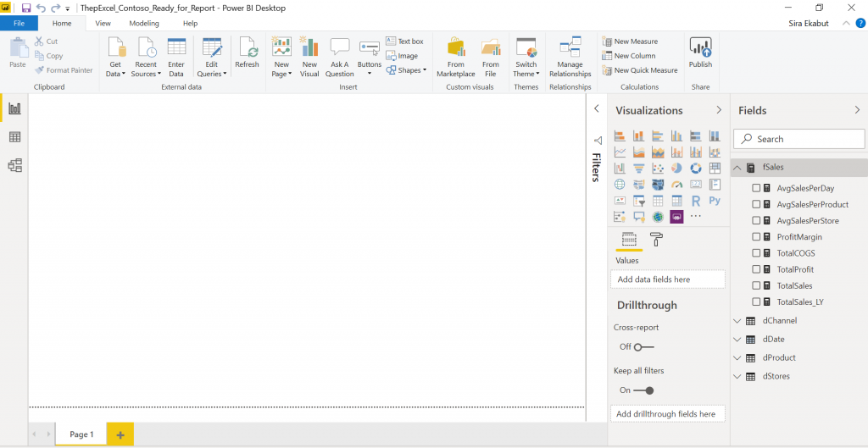Select the Page 1 tab
The height and width of the screenshot is (448, 868).
(x=81, y=434)
